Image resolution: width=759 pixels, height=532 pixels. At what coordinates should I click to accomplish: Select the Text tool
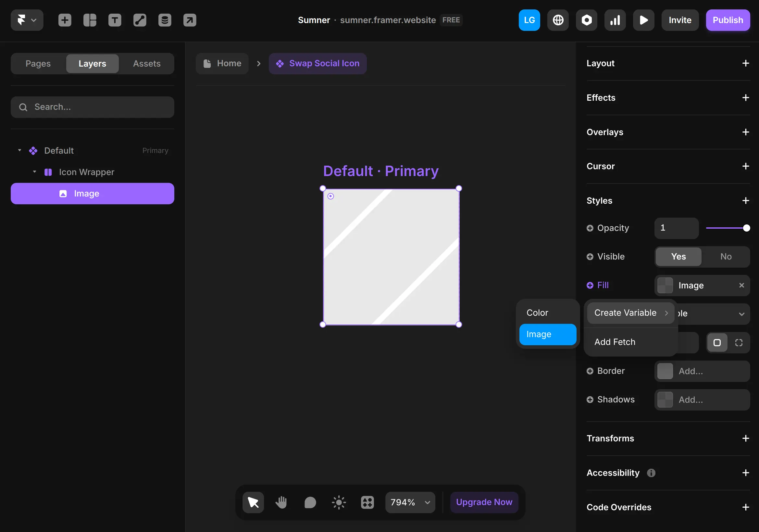point(115,20)
